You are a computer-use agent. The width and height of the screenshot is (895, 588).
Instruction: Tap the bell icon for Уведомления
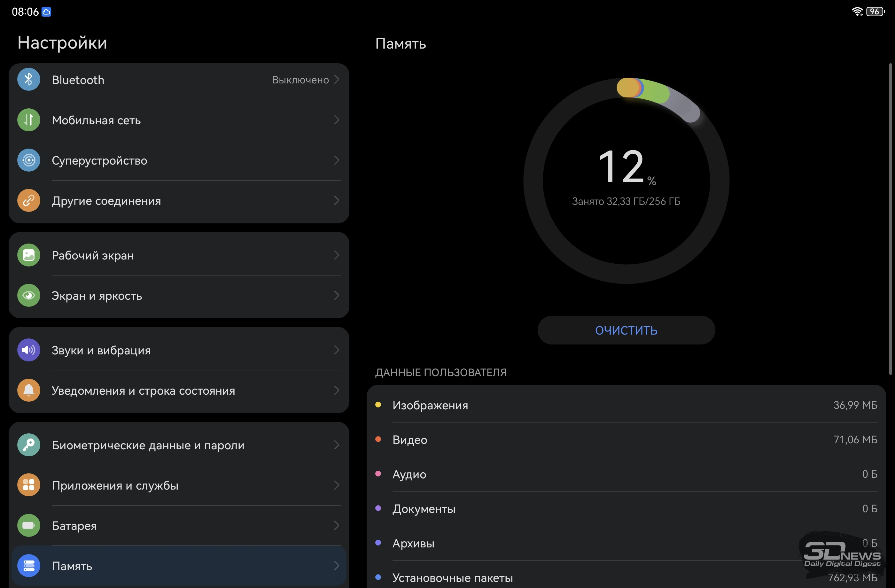coord(28,390)
